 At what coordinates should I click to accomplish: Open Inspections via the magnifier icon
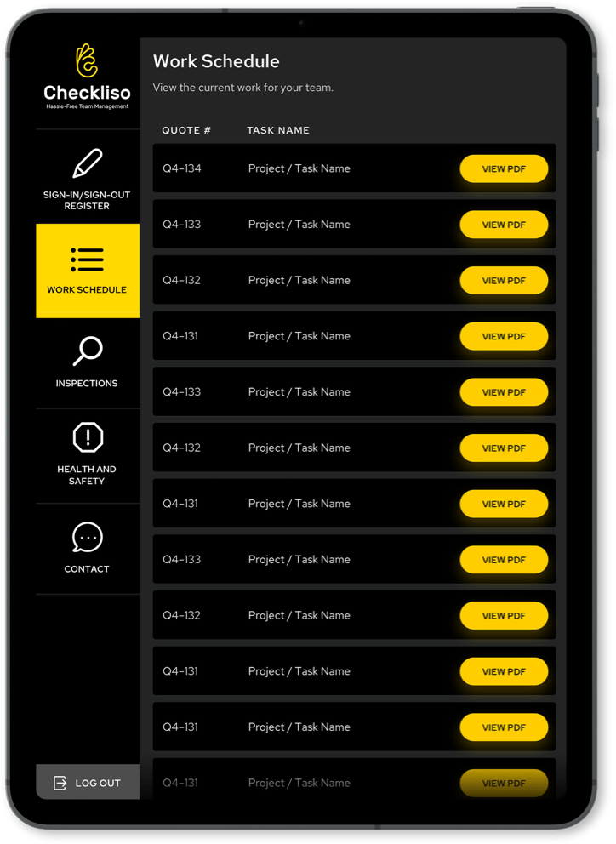tap(88, 351)
